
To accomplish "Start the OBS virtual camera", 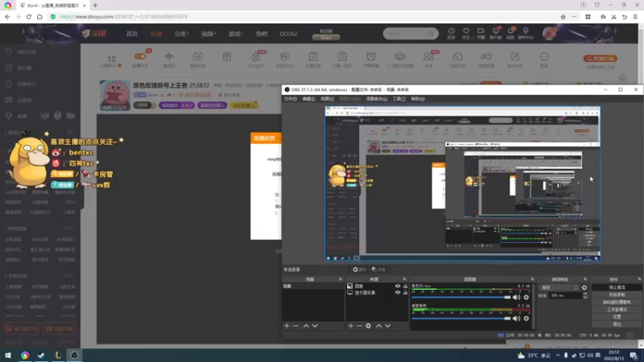I will pyautogui.click(x=617, y=302).
